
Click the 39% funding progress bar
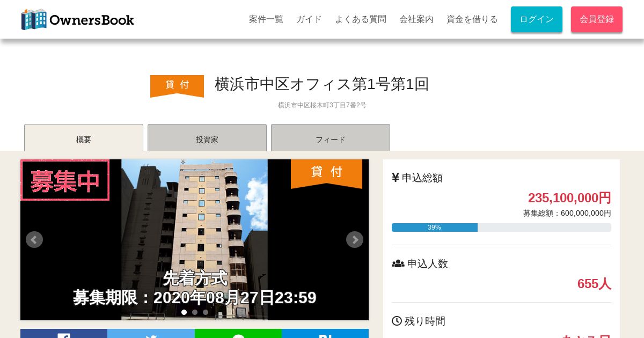click(x=501, y=227)
